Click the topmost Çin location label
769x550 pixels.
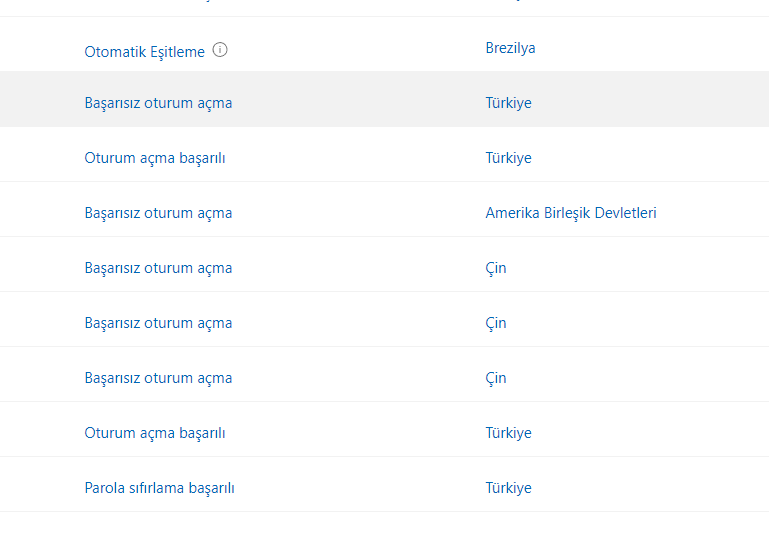(496, 268)
